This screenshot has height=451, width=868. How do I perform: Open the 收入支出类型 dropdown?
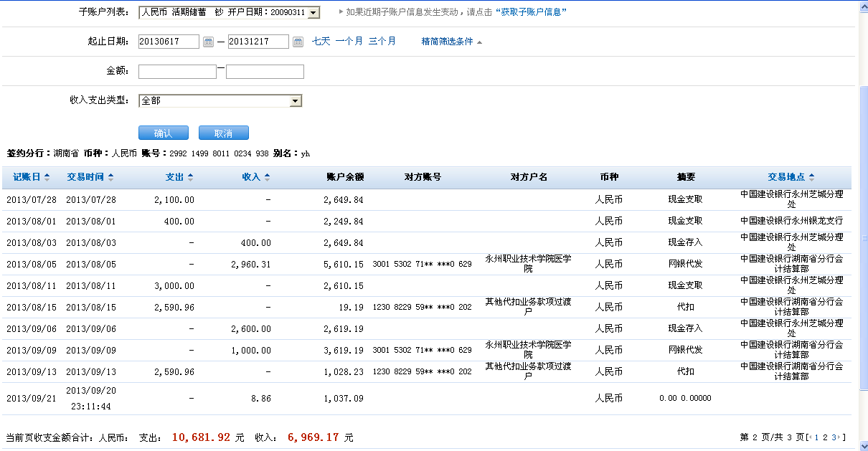click(296, 101)
